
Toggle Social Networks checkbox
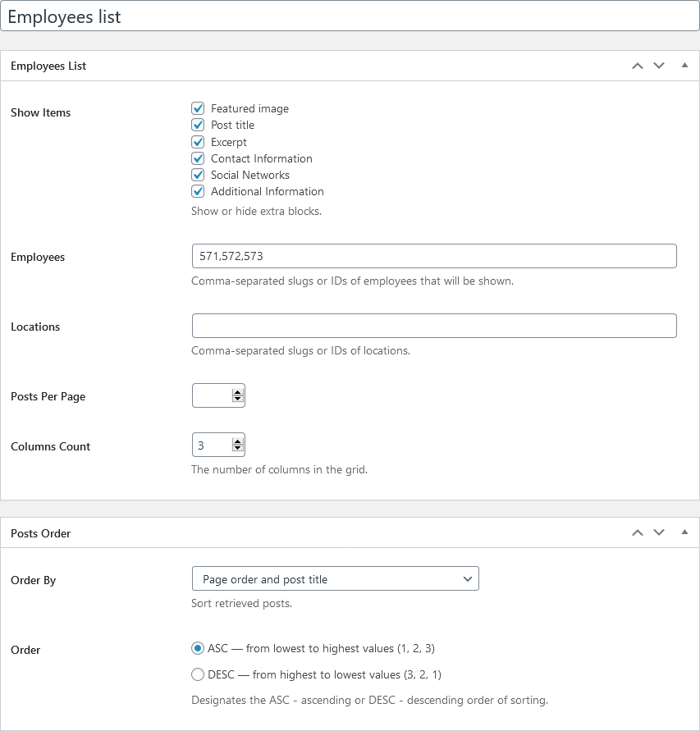click(198, 175)
